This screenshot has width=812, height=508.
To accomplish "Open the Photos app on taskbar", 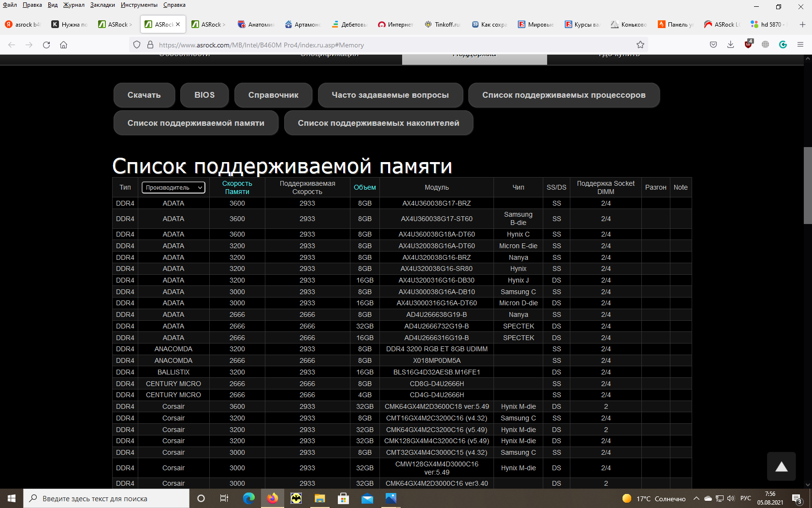I will (391, 498).
